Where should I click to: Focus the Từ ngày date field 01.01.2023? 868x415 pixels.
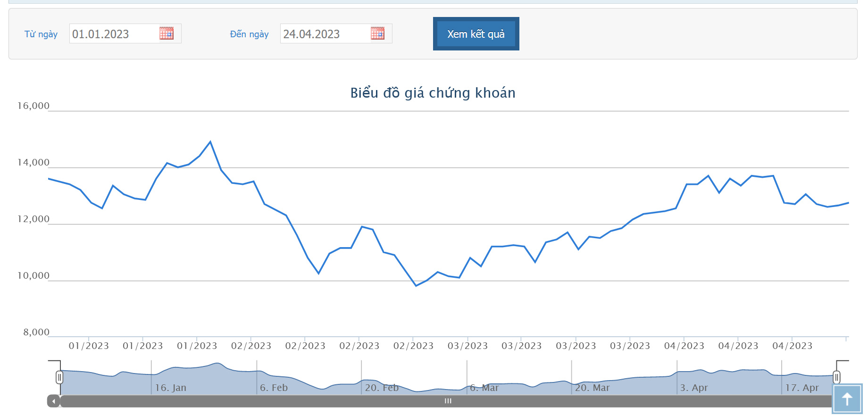(x=113, y=34)
